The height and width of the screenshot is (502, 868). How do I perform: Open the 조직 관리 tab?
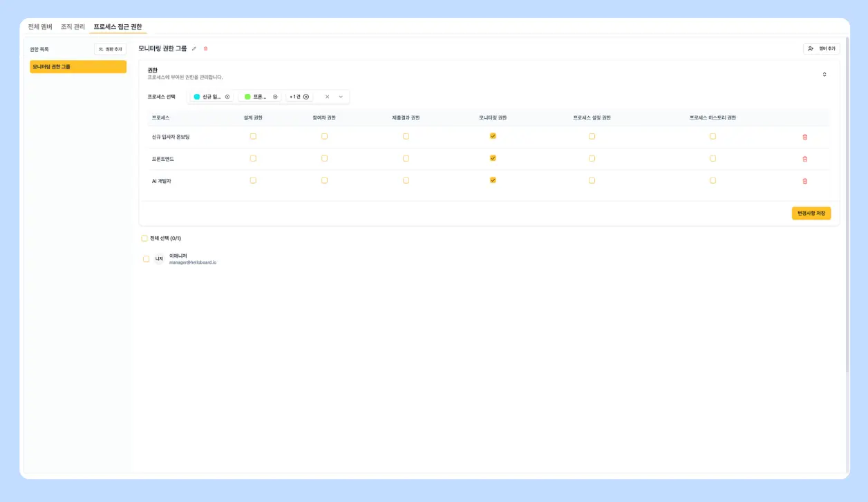click(x=73, y=26)
